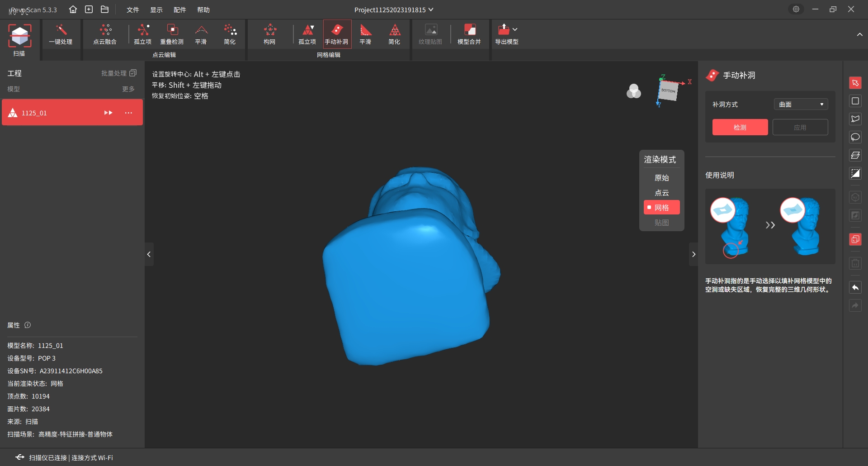
Task: Click the three-sphere color display icon
Action: click(x=634, y=91)
